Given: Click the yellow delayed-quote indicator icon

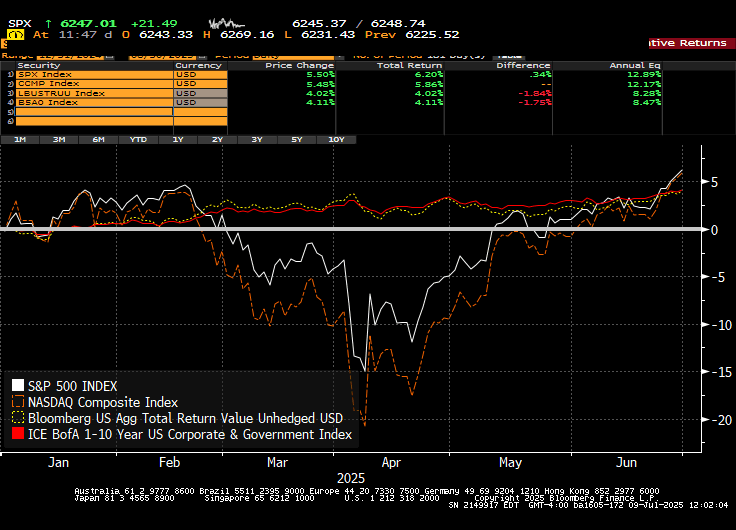Looking at the screenshot, I should (x=15, y=35).
